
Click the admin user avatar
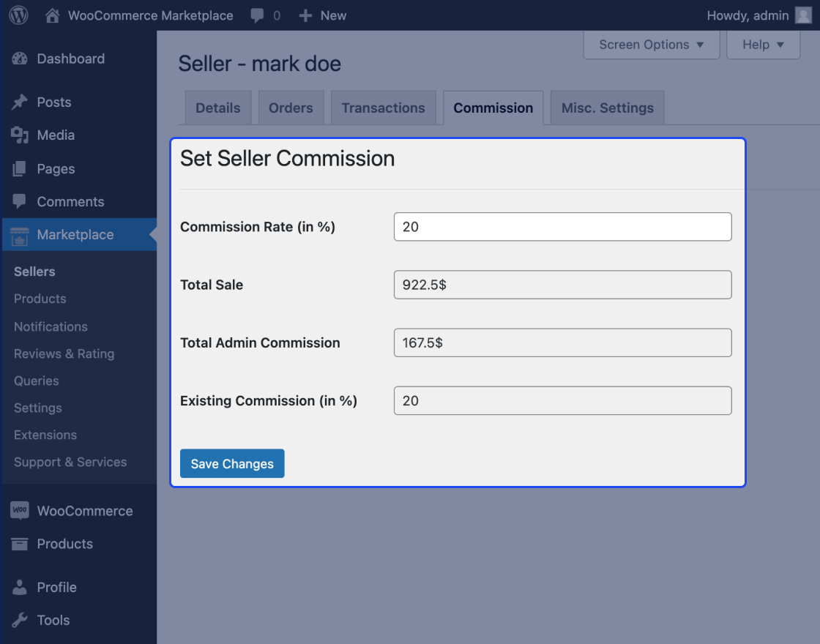(x=803, y=15)
